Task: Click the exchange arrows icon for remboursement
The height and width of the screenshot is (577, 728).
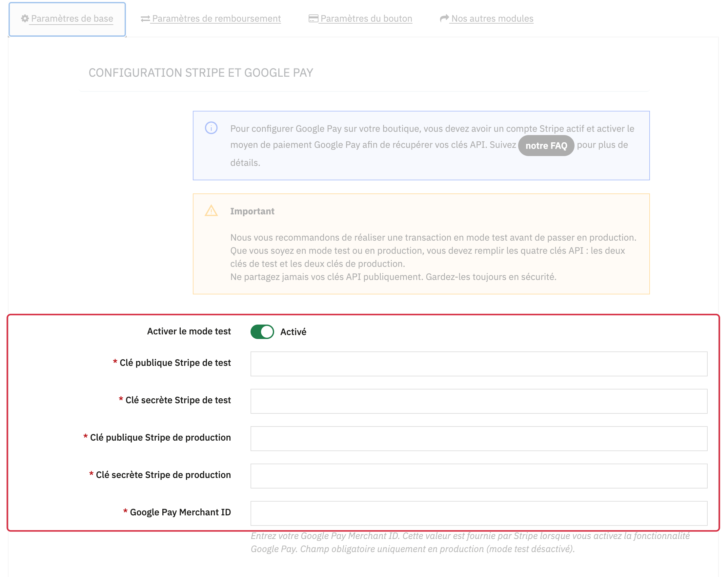Action: 145,19
